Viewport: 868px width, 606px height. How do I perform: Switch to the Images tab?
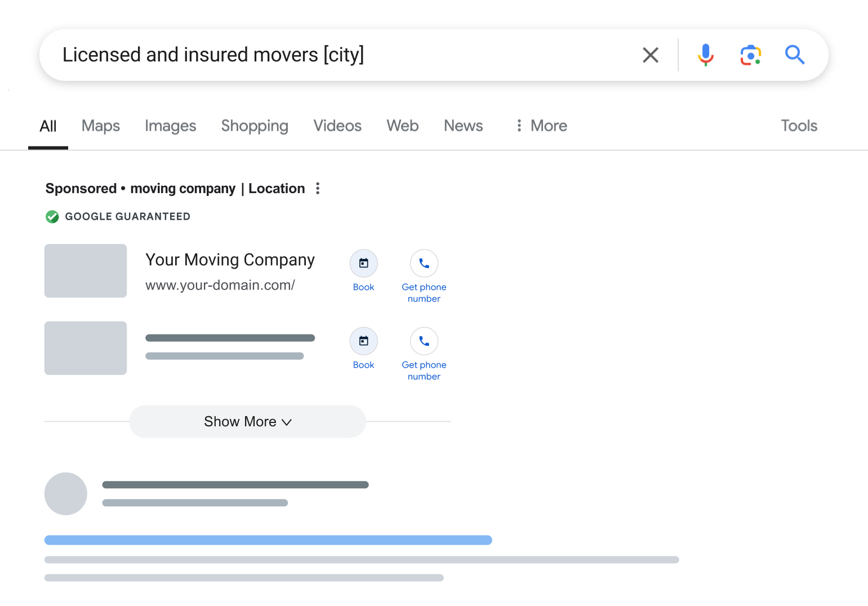pos(171,126)
